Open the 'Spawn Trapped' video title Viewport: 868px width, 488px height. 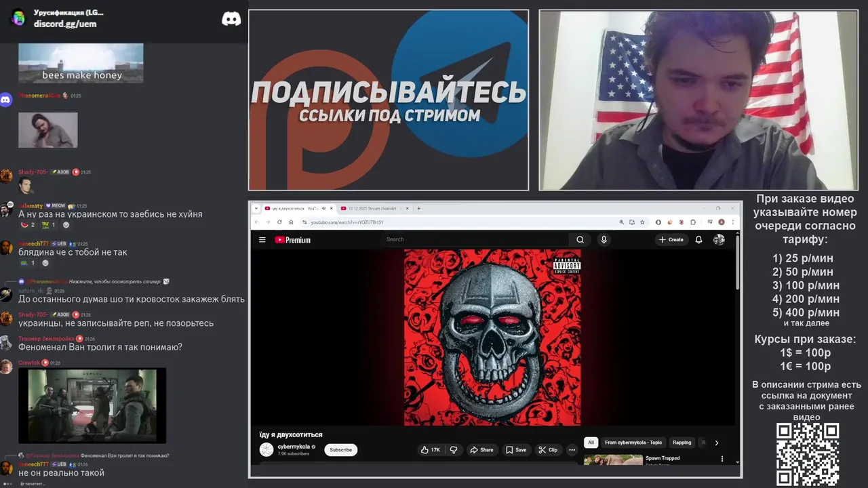pyautogui.click(x=663, y=458)
